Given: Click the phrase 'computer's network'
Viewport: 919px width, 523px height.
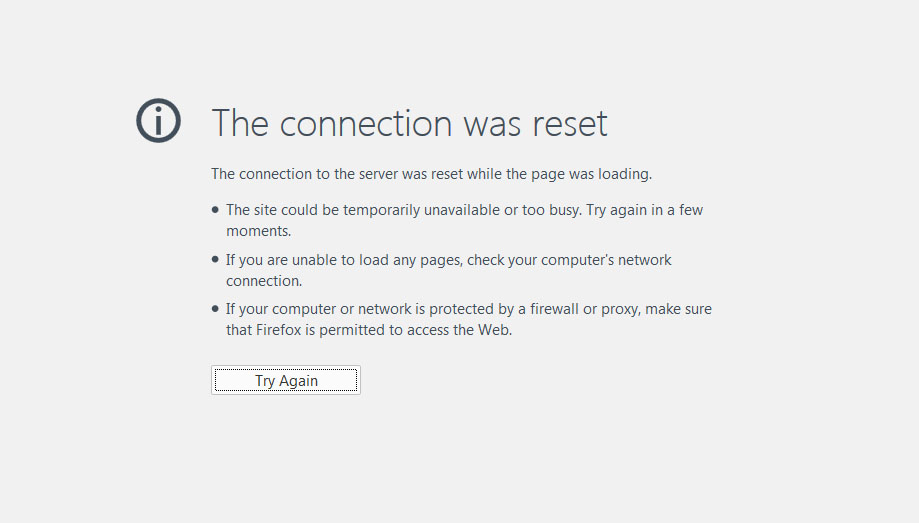Looking at the screenshot, I should tap(606, 260).
